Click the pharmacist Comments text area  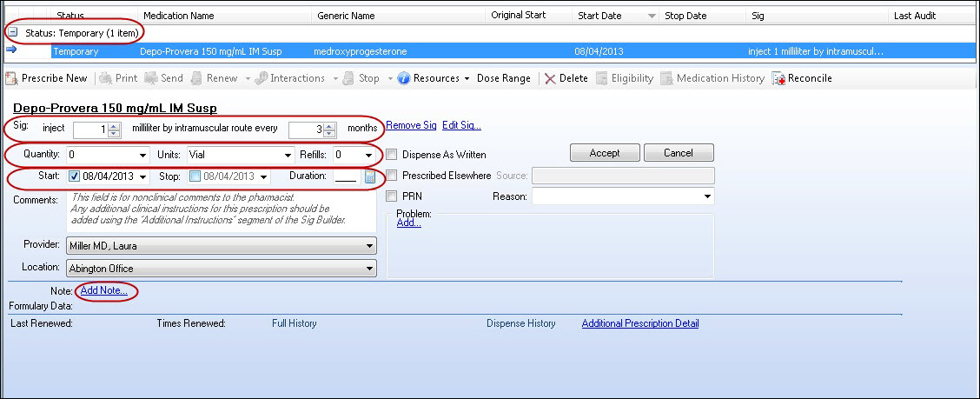[222, 210]
